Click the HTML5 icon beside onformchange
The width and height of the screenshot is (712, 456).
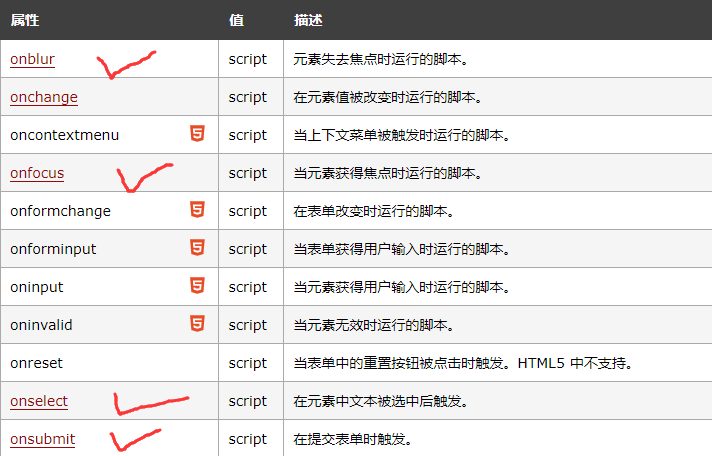coord(198,210)
